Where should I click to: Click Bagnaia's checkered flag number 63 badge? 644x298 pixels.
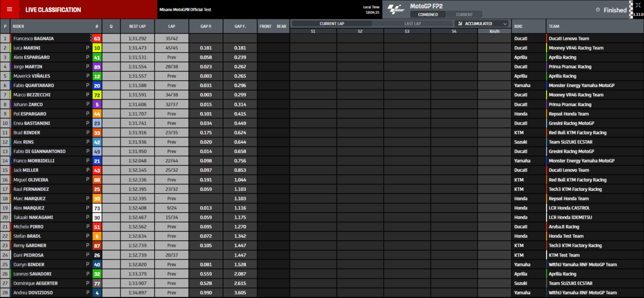tap(97, 39)
